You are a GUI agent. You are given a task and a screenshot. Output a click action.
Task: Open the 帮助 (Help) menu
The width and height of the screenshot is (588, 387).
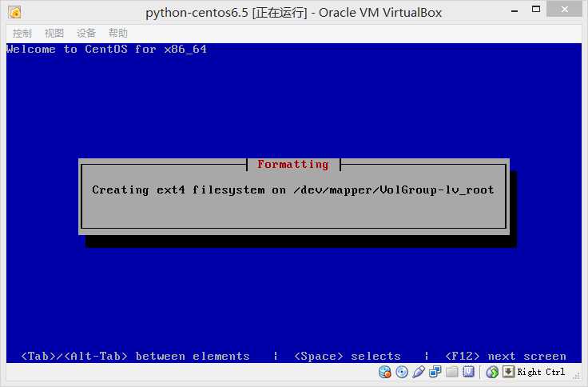click(x=118, y=33)
